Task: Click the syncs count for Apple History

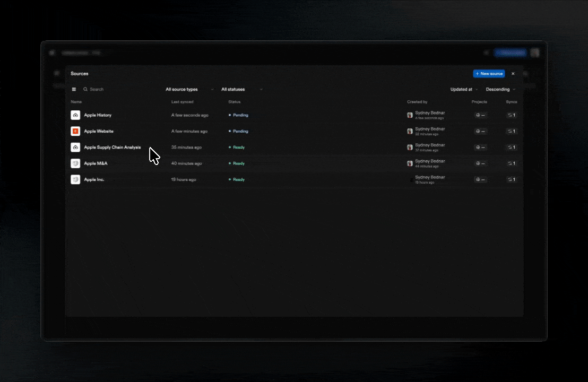Action: pos(512,115)
